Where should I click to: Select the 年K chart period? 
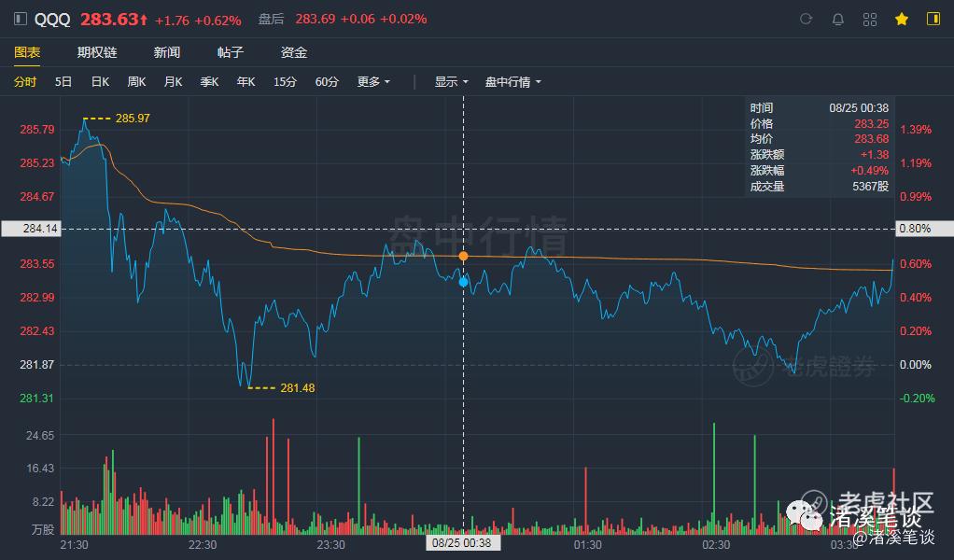coord(246,81)
